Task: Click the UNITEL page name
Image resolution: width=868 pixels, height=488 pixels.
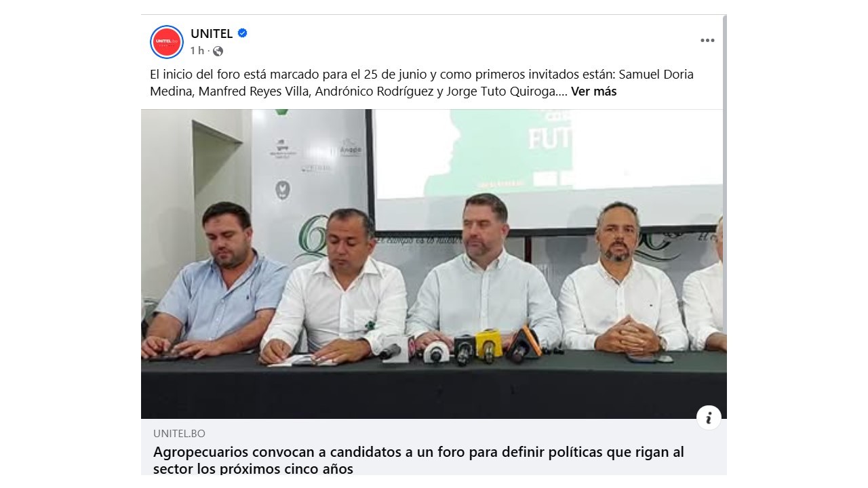Action: (x=212, y=33)
